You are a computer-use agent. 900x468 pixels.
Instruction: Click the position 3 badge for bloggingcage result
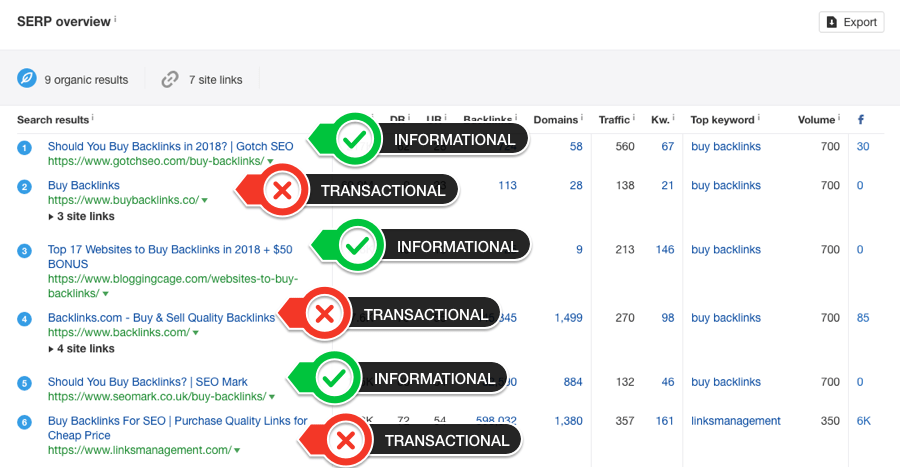click(24, 251)
